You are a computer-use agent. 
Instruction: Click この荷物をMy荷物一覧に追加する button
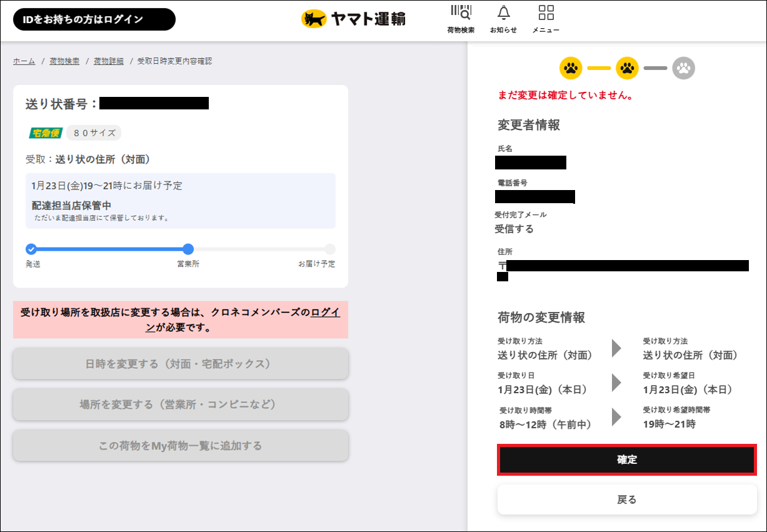point(181,446)
